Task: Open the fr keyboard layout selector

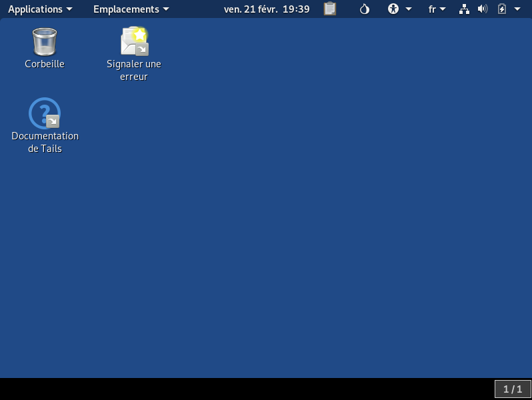Action: [433, 9]
